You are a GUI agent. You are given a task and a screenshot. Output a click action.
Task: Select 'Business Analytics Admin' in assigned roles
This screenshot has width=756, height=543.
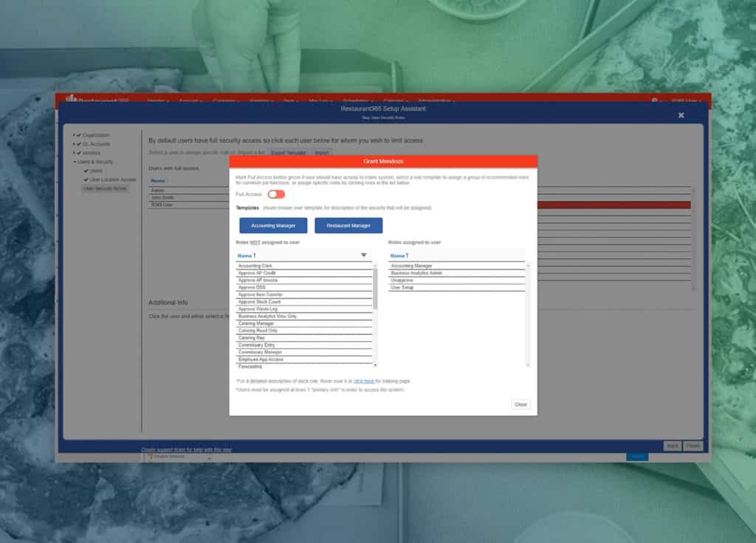pyautogui.click(x=456, y=273)
